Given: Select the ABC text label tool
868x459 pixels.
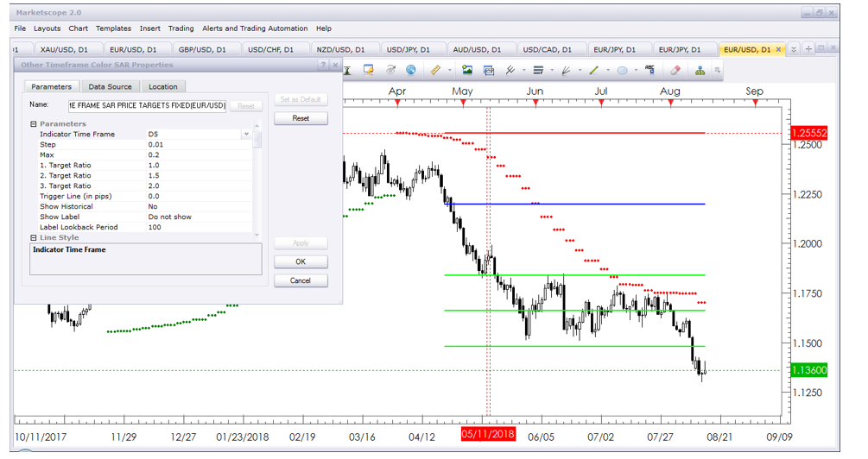Looking at the screenshot, I should pyautogui.click(x=649, y=70).
